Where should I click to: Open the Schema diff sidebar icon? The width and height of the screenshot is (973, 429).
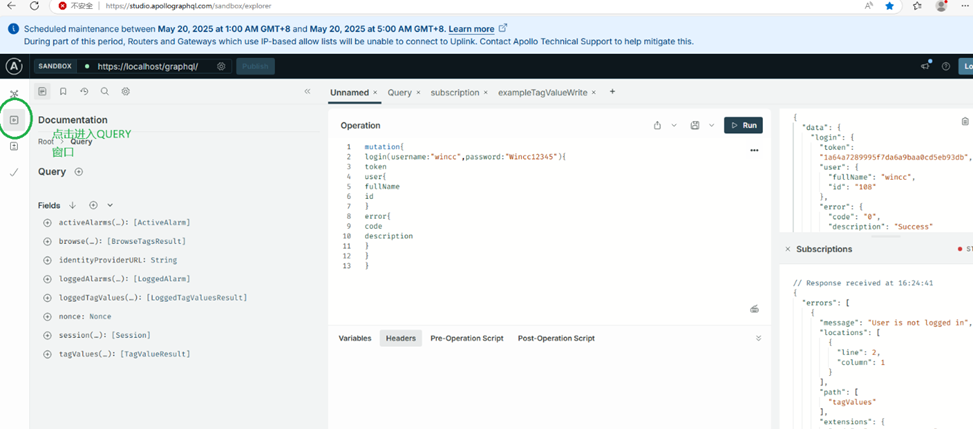(x=14, y=146)
